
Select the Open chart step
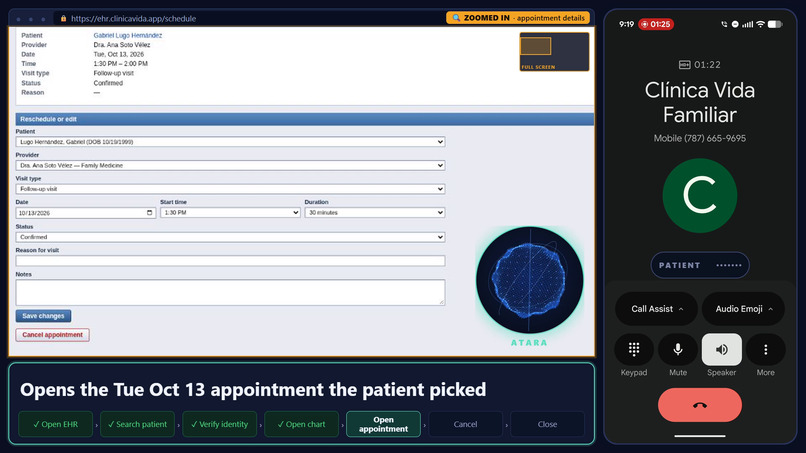[x=302, y=424]
